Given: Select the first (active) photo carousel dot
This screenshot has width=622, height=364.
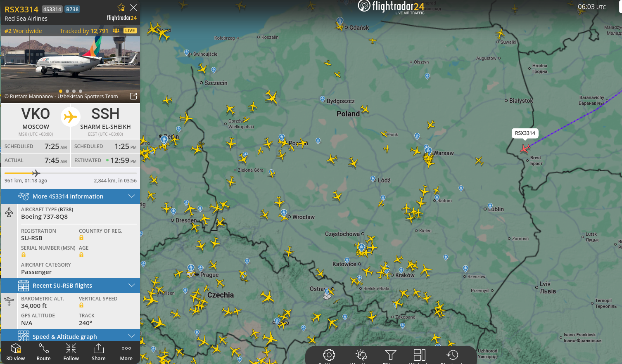Looking at the screenshot, I should 61,91.
